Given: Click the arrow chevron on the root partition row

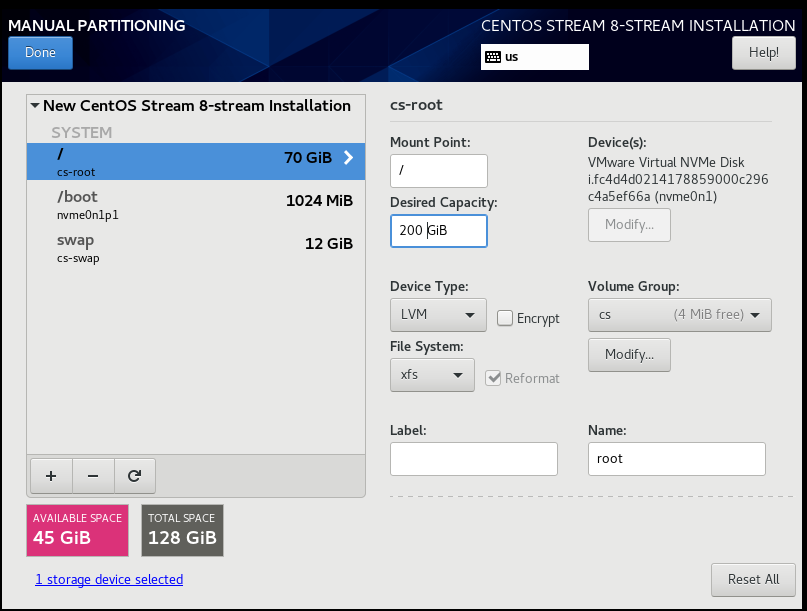Looking at the screenshot, I should [x=348, y=158].
